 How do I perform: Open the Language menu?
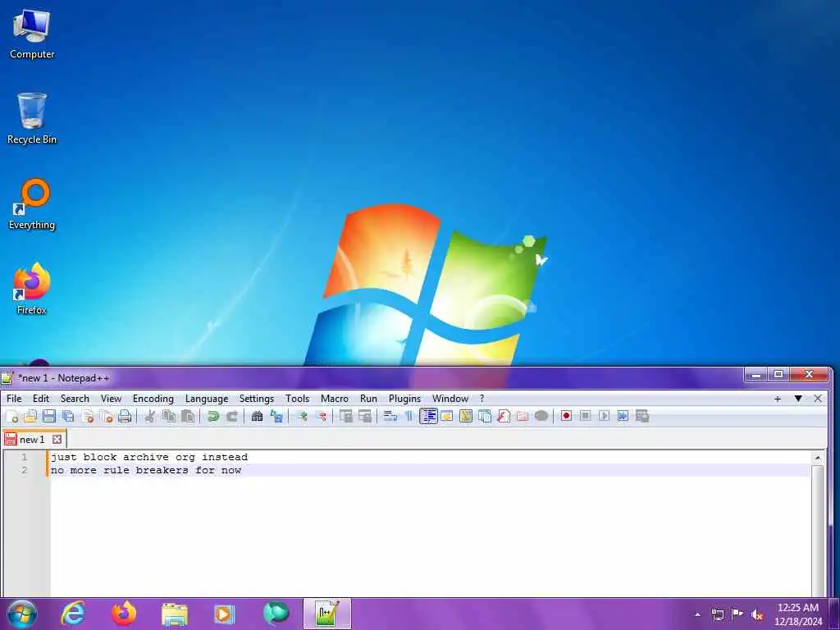coord(206,399)
